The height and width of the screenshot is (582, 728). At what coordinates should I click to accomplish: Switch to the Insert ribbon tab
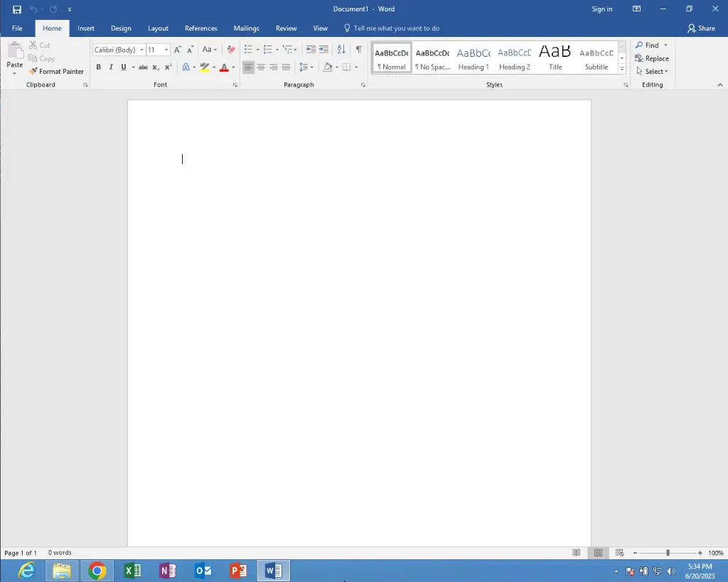point(86,28)
